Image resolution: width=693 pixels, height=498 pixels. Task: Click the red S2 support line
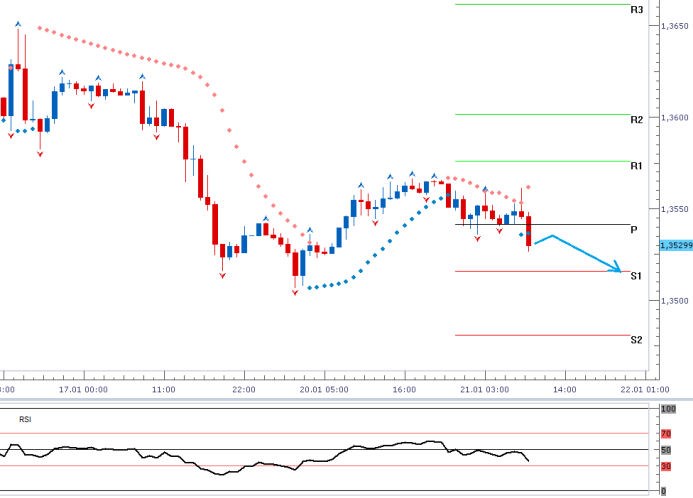point(543,335)
